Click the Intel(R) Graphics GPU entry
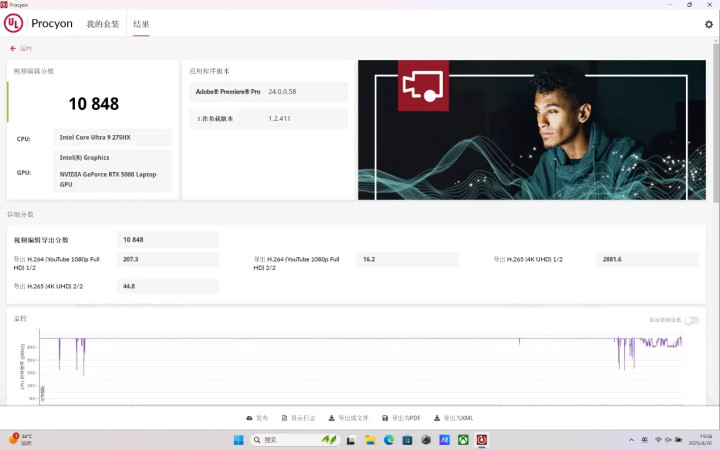Screen dimensions: 720x450 coord(84,158)
